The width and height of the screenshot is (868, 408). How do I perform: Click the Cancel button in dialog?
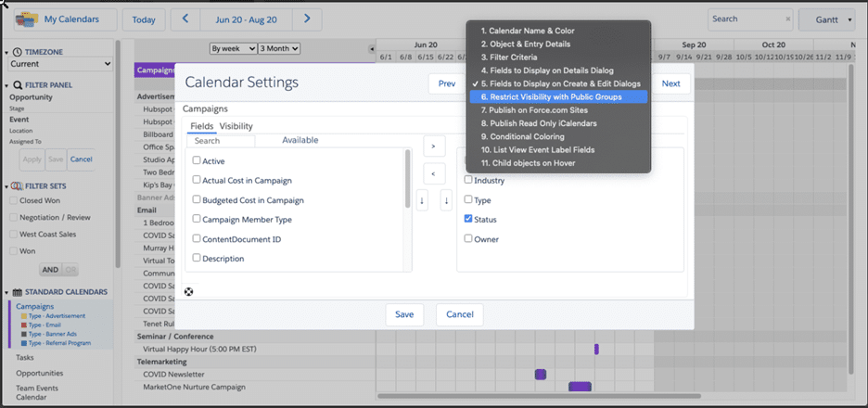(x=459, y=314)
